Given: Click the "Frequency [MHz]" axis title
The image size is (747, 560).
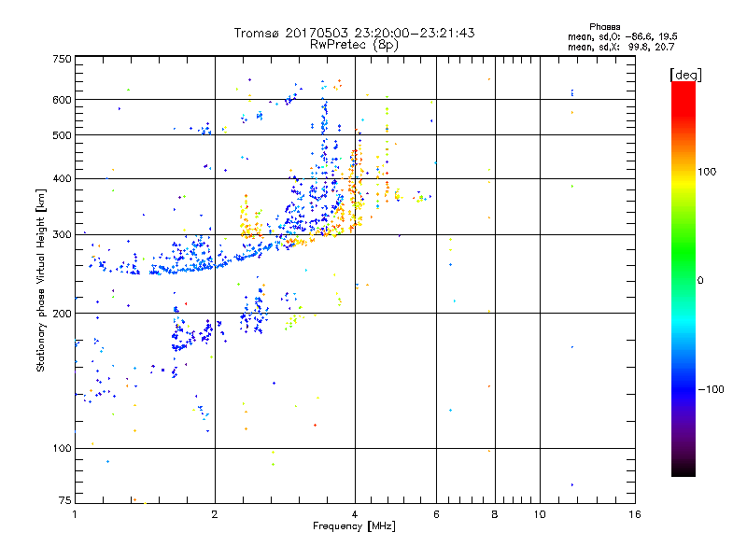Looking at the screenshot, I should (x=354, y=526).
